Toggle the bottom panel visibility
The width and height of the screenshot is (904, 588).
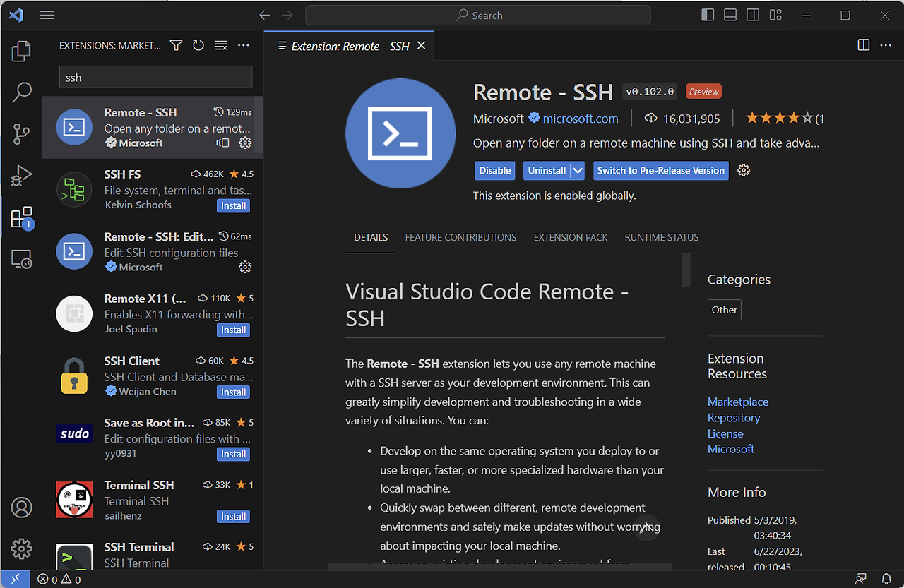point(730,14)
